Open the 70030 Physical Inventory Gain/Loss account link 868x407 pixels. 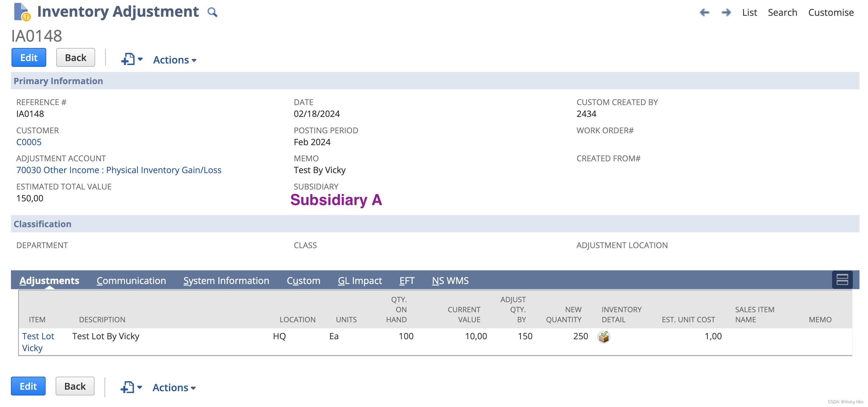[x=119, y=170]
